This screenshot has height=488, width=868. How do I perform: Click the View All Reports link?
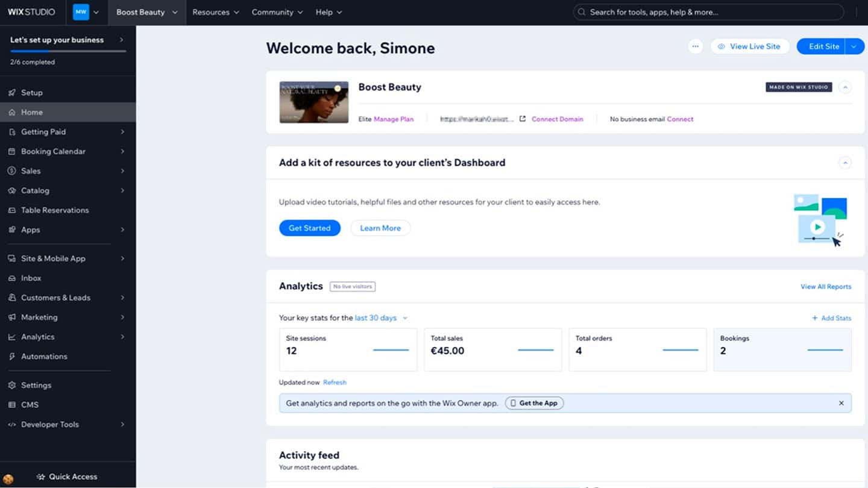825,287
